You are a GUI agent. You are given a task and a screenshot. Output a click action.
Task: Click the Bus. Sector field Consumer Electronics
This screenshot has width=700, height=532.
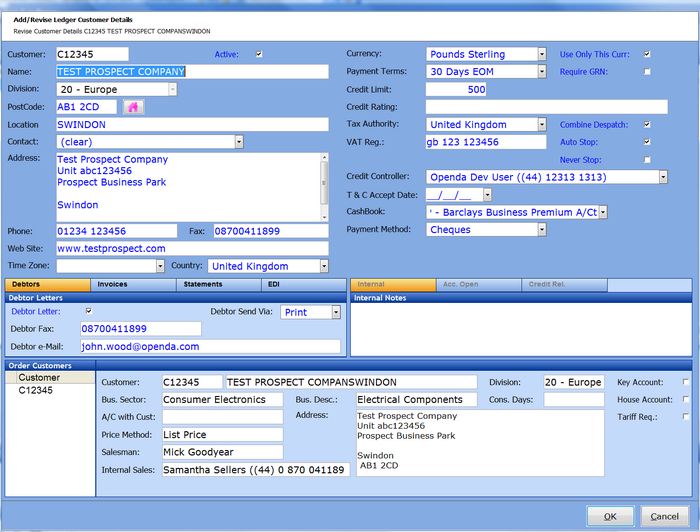[x=222, y=399]
